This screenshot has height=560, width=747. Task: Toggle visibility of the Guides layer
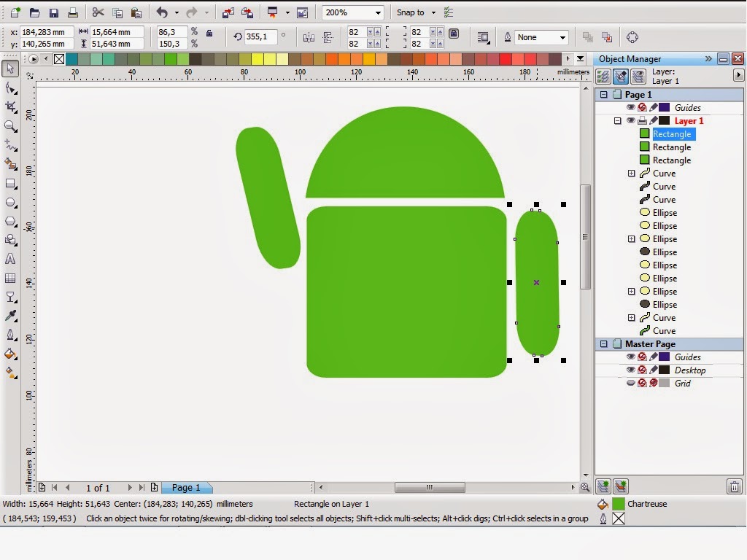point(632,107)
